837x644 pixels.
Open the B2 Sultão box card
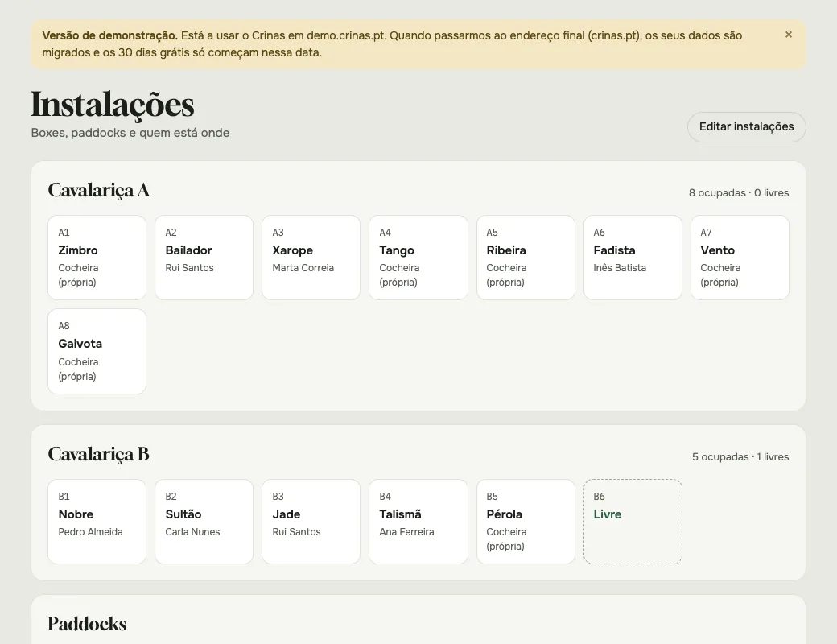[204, 522]
